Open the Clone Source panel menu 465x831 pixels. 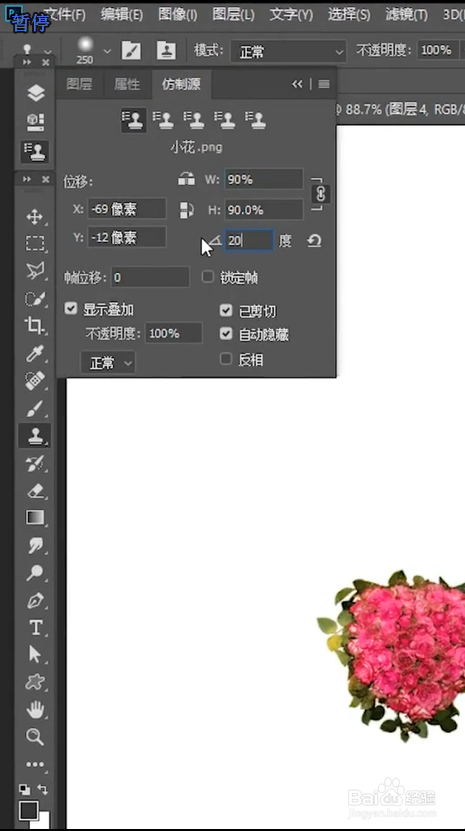[x=324, y=84]
